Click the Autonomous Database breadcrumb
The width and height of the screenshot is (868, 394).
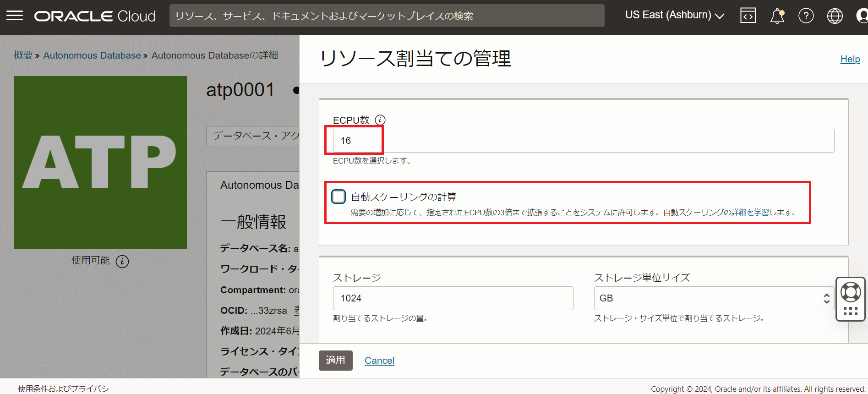[x=92, y=55]
